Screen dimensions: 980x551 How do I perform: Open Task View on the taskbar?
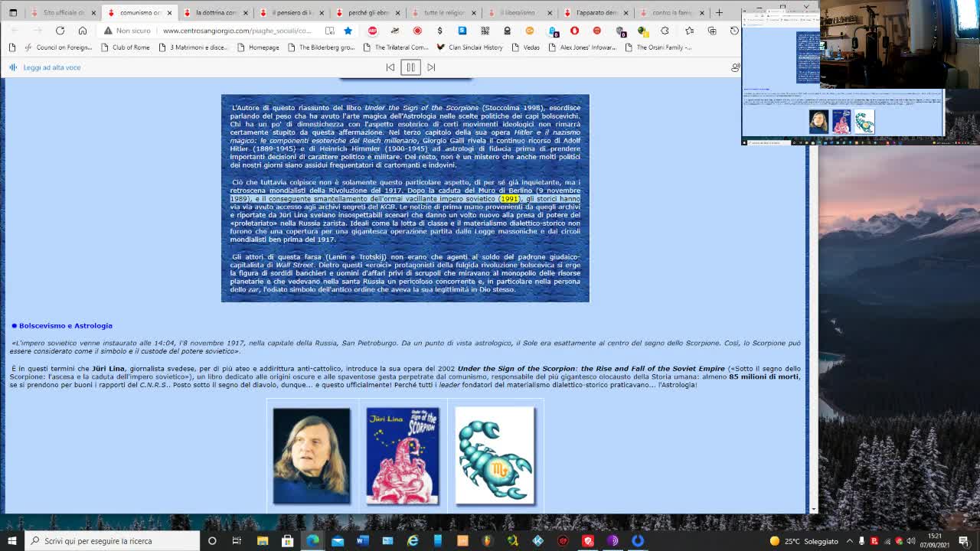[237, 541]
